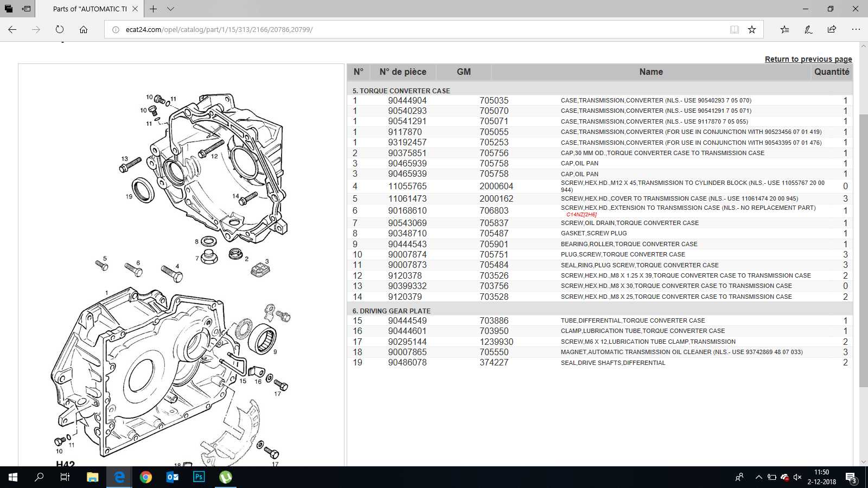Click the GM column header
Screen dimensions: 868x488
tap(464, 72)
